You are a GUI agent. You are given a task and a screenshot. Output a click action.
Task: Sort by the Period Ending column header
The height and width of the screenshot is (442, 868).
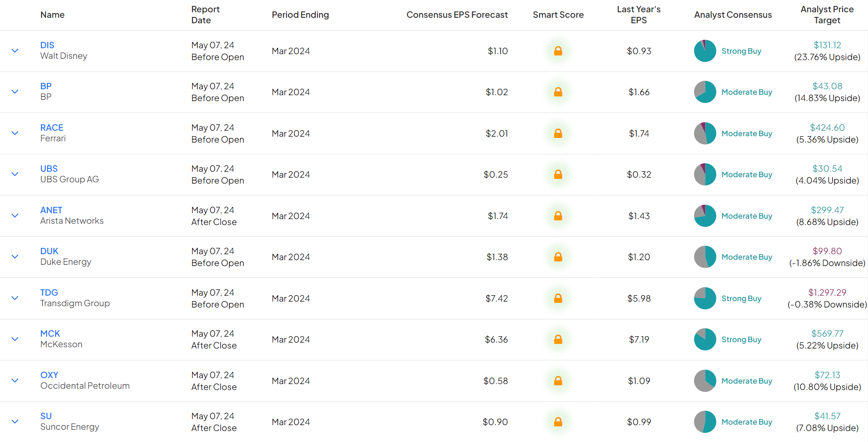(x=300, y=15)
